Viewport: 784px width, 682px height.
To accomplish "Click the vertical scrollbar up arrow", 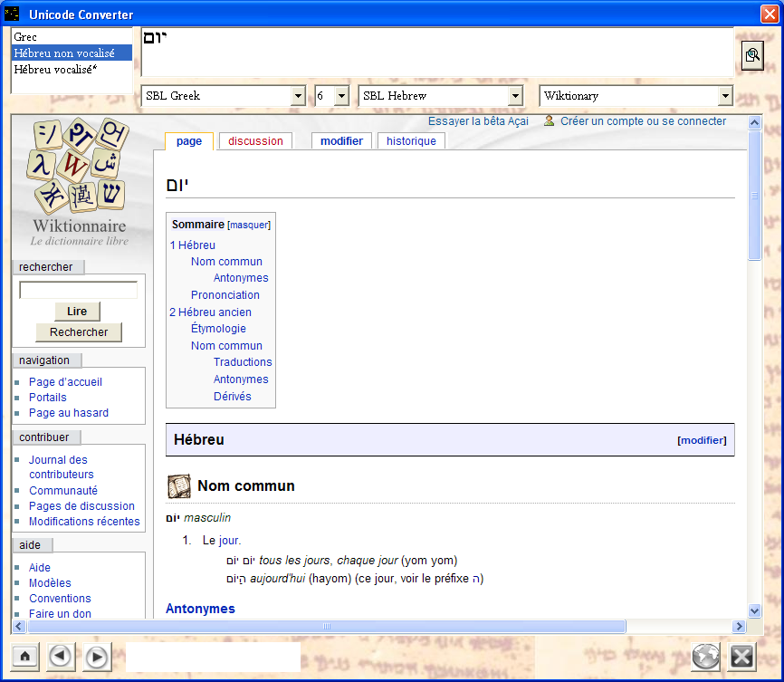I will tap(754, 122).
